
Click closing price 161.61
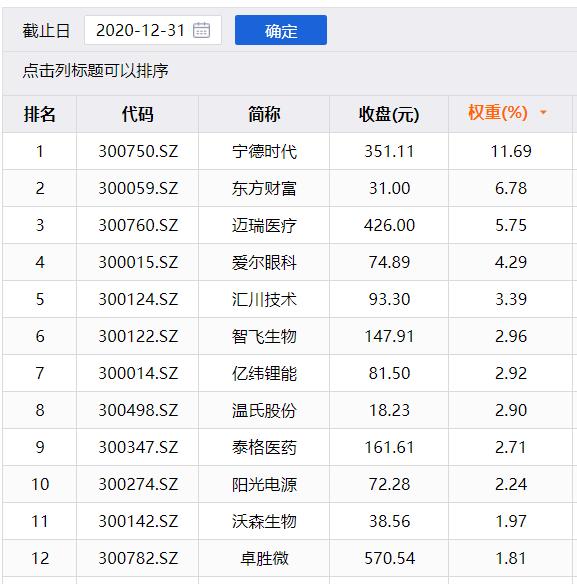[x=389, y=447]
